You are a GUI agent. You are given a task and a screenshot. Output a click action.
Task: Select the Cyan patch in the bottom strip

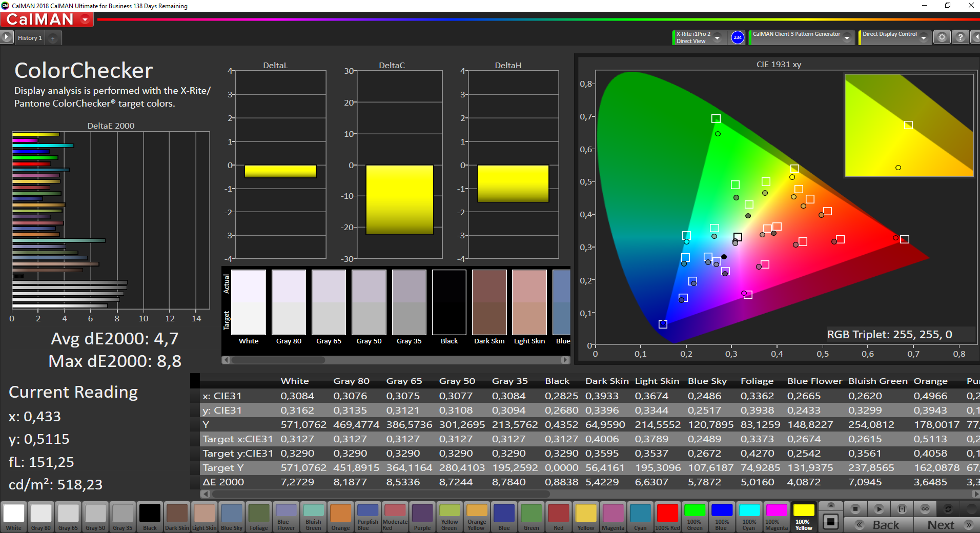click(x=640, y=517)
